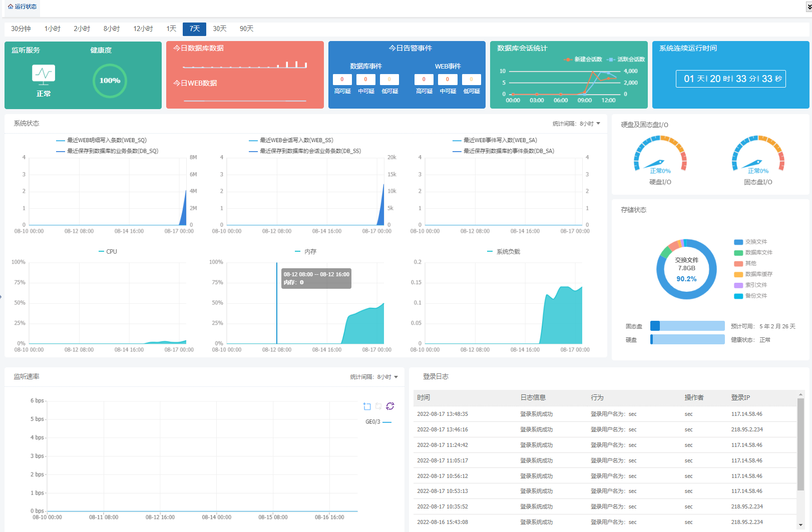Click the 数据库文件 green legend swatch
The height and width of the screenshot is (532, 812).
point(738,253)
